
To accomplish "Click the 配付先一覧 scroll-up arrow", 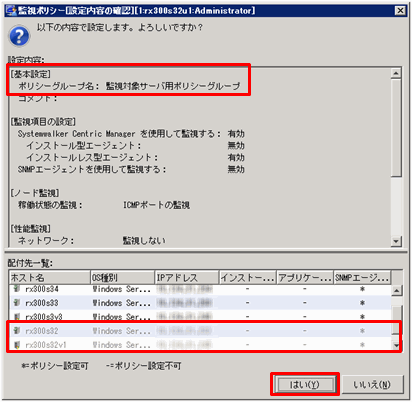I will click(x=396, y=290).
